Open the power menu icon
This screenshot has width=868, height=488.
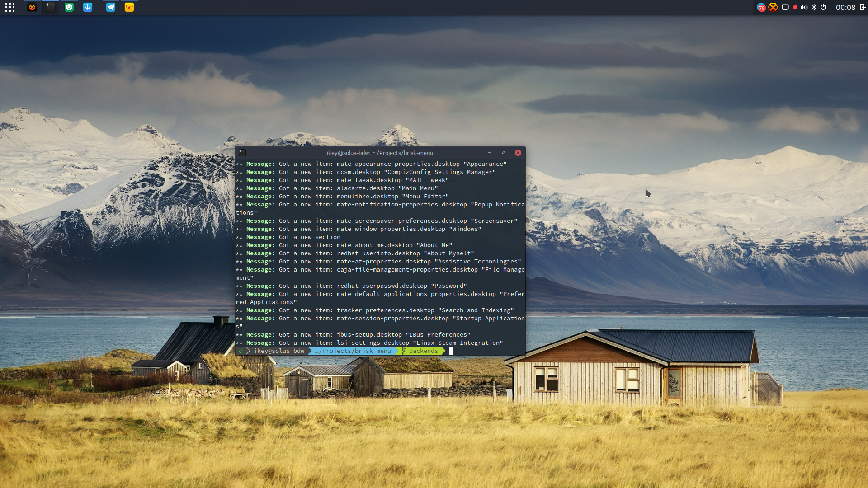coord(823,7)
